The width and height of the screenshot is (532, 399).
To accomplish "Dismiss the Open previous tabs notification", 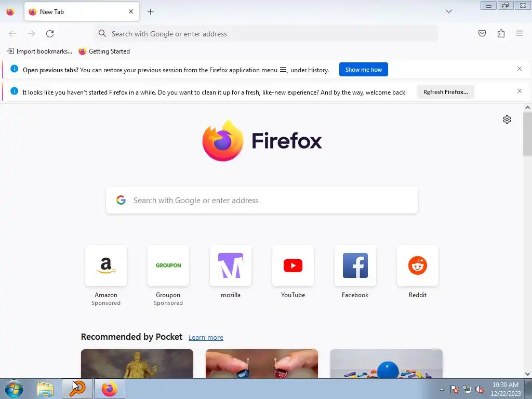I will tap(519, 69).
